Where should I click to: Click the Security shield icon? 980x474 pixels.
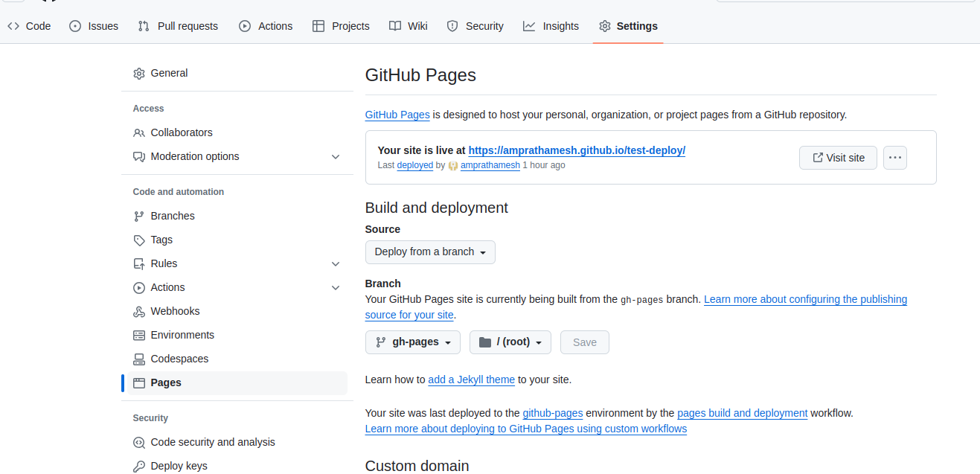coord(452,26)
